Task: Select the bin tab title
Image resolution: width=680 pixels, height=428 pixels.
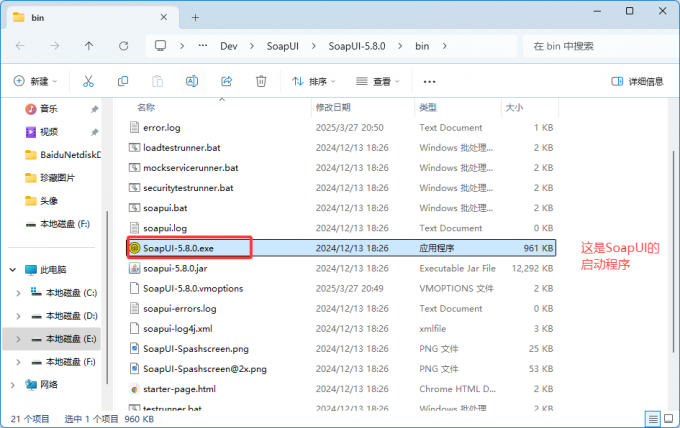Action: 38,18
